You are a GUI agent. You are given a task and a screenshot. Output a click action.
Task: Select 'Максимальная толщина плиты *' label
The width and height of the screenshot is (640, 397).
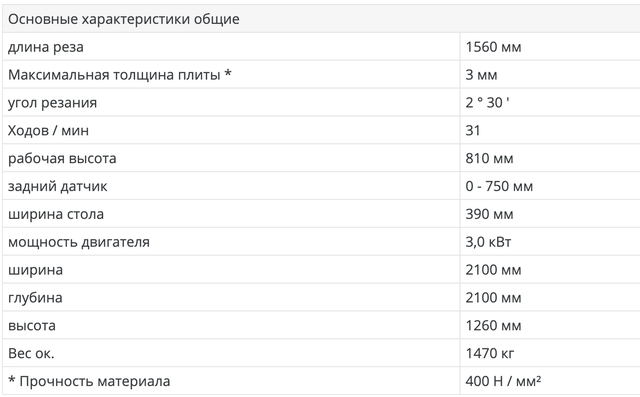click(120, 75)
